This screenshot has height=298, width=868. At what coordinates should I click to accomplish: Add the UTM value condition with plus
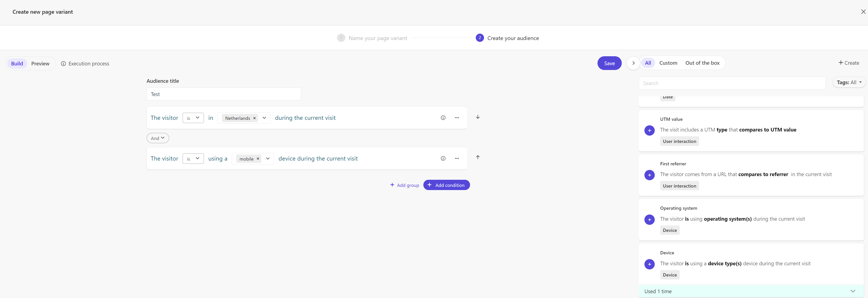[649, 130]
